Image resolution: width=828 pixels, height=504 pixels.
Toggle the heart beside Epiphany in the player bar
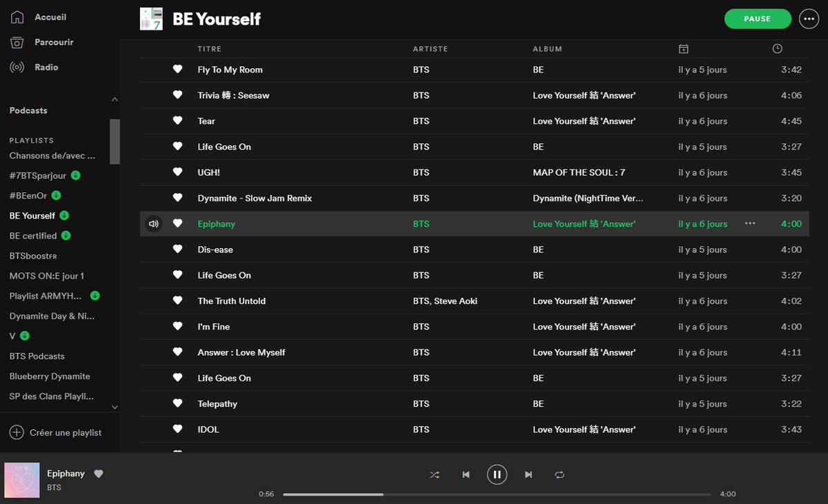pyautogui.click(x=99, y=474)
